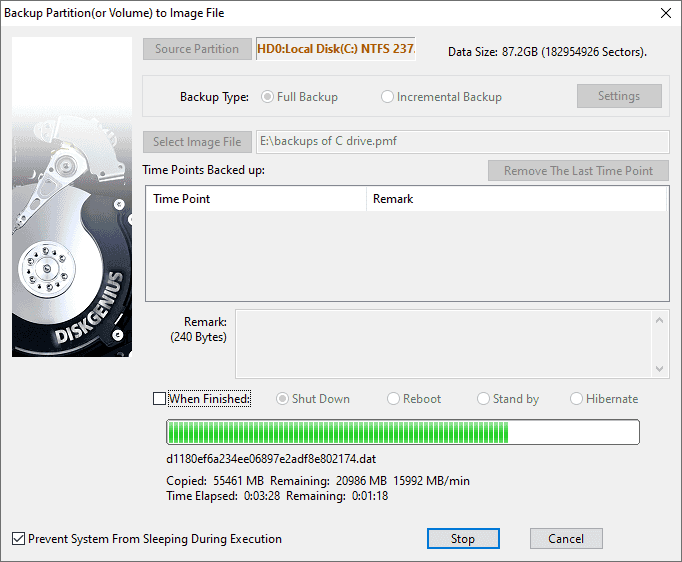Click Remove The Last Time Point

coord(578,170)
